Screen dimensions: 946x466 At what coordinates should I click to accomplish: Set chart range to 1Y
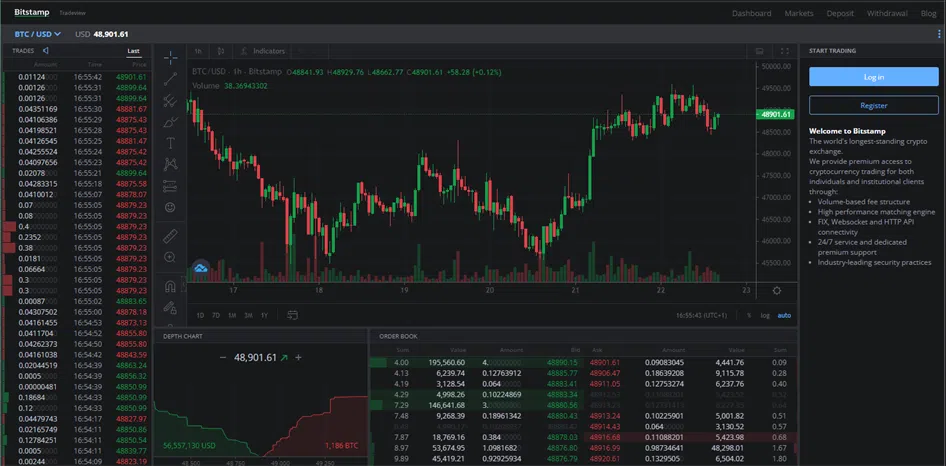[x=264, y=315]
